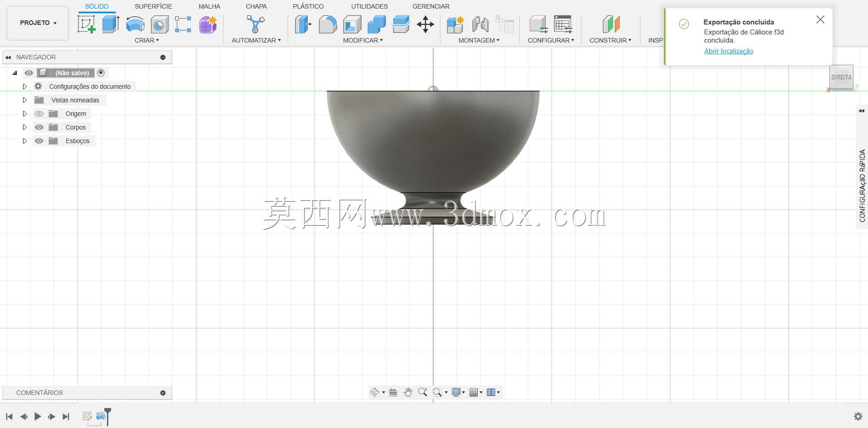Select the Shell tool

[352, 24]
